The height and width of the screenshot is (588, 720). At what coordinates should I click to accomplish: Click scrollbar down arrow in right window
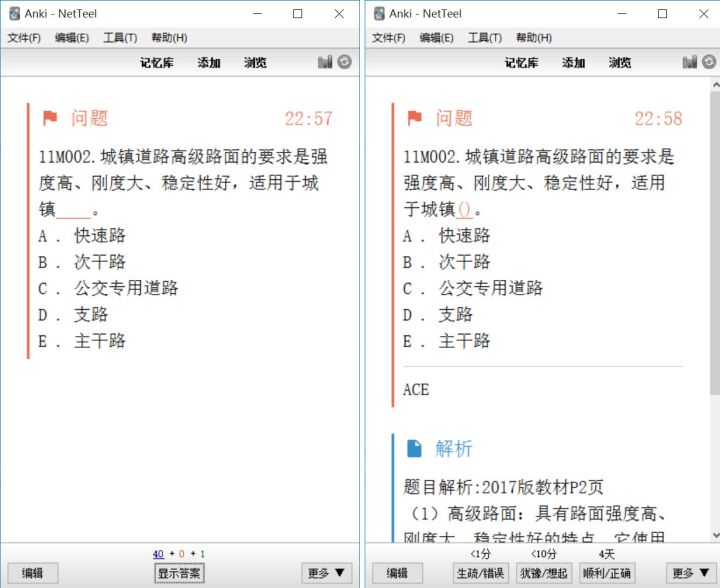[x=715, y=535]
